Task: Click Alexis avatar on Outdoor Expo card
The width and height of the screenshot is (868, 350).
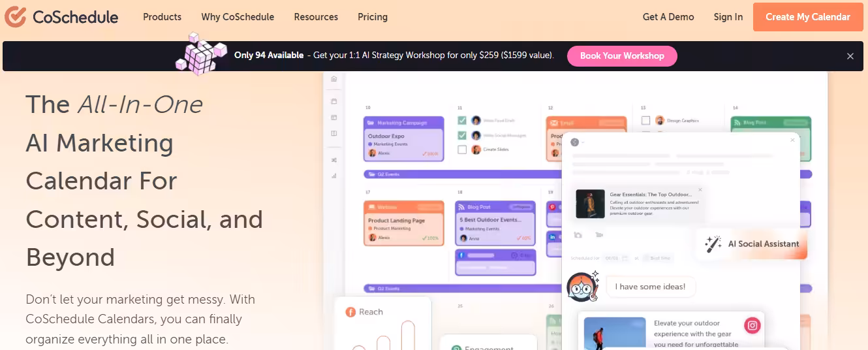Action: 372,153
